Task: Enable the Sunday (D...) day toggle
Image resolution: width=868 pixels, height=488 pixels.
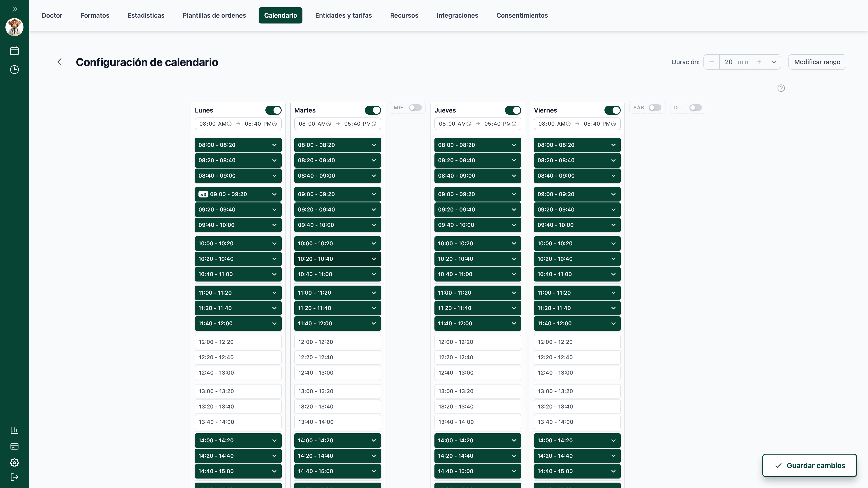Action: pyautogui.click(x=696, y=108)
